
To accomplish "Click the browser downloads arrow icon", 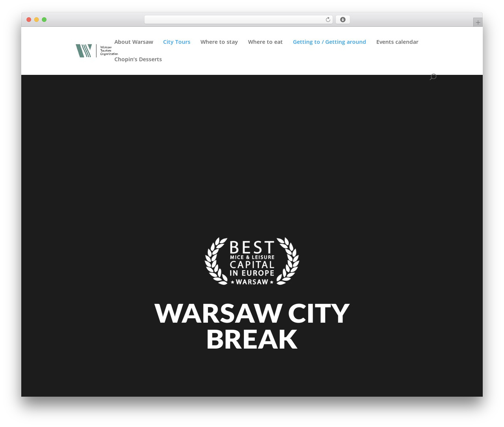I will click(x=343, y=20).
